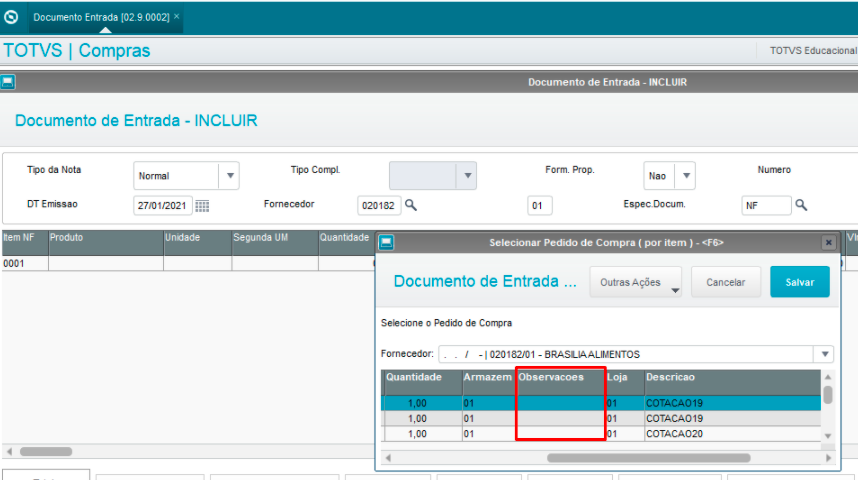Image resolution: width=858 pixels, height=480 pixels.
Task: Click the Espec.Docum. field NF
Action: coord(766,206)
